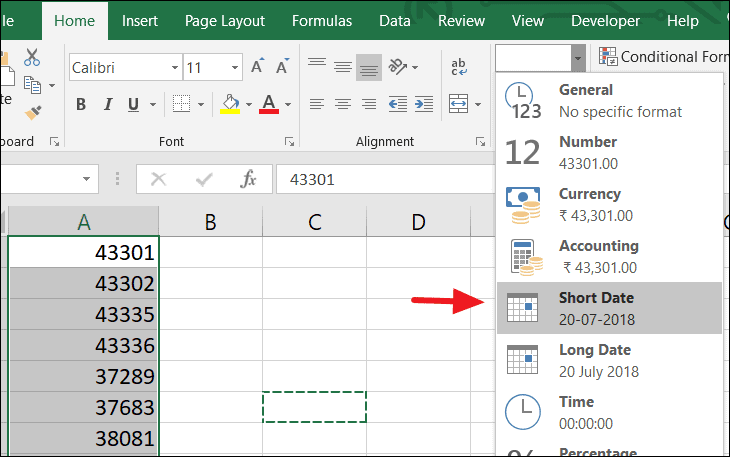The width and height of the screenshot is (730, 457).
Task: Switch to the Formulas tab
Action: pyautogui.click(x=321, y=20)
